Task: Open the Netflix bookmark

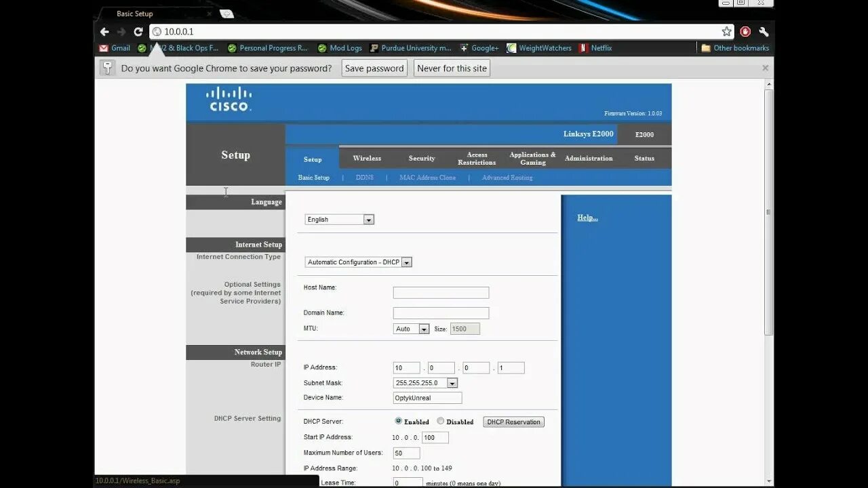Action: [x=596, y=48]
